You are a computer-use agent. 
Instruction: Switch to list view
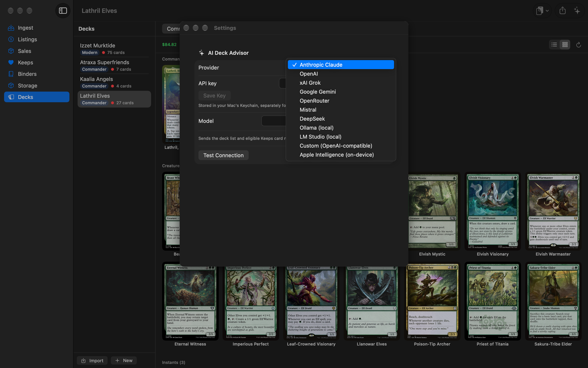coord(554,45)
